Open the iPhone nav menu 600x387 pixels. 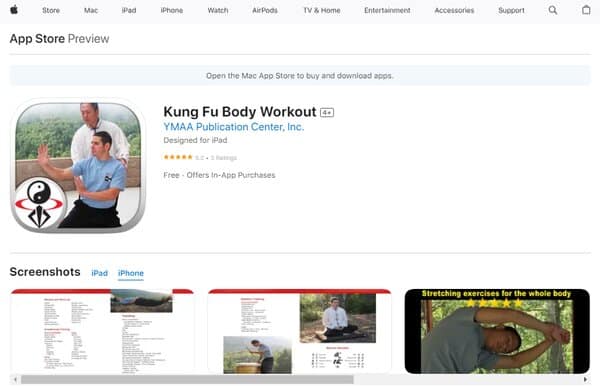click(171, 11)
